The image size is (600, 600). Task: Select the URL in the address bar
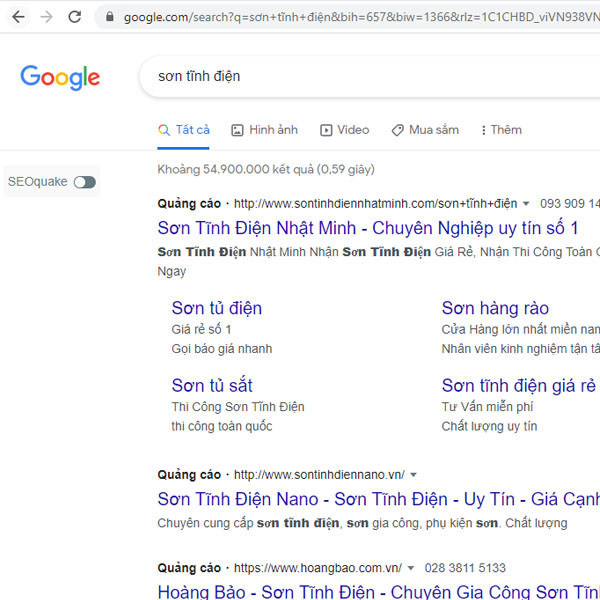click(x=361, y=17)
